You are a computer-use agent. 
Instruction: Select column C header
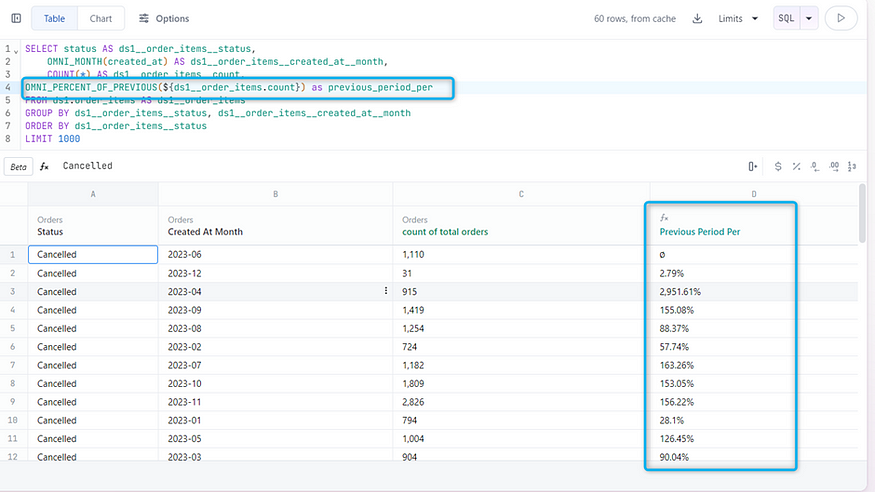click(x=521, y=194)
